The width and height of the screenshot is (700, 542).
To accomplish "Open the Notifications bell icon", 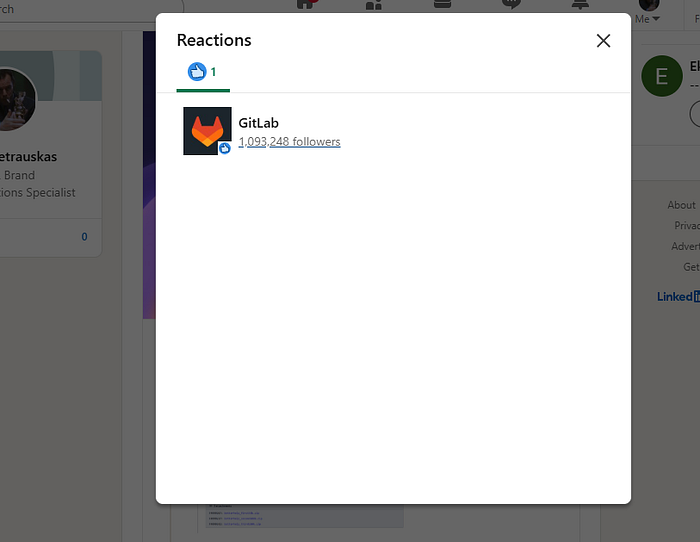I will pos(580,4).
